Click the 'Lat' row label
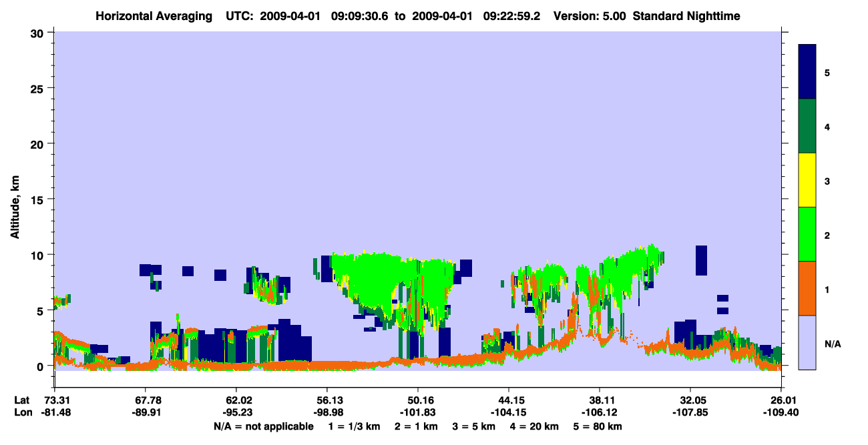The height and width of the screenshot is (445, 868). click(x=21, y=400)
